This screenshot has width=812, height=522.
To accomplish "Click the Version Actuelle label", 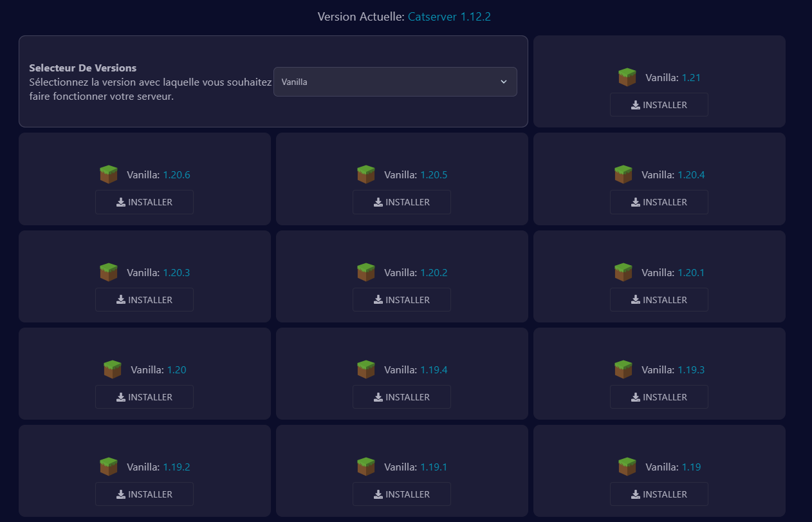I will [x=362, y=17].
